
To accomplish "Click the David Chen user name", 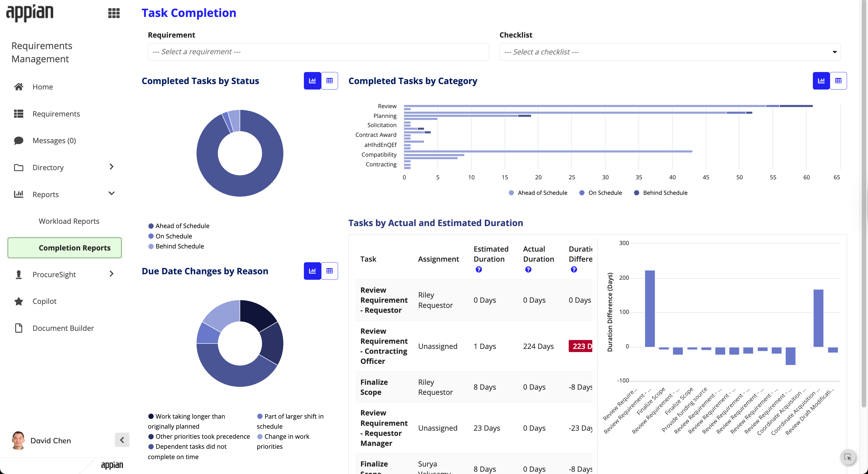I will tap(51, 441).
